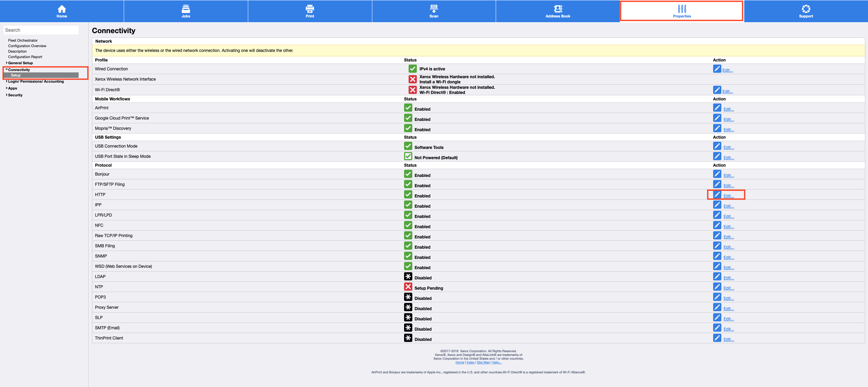Screen dimensions: 868x387
Task: Click the Home house icon
Action: [62, 9]
